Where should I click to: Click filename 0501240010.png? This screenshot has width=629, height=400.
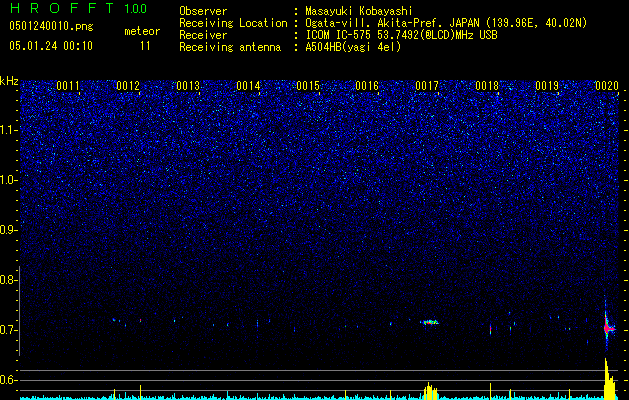[51, 27]
